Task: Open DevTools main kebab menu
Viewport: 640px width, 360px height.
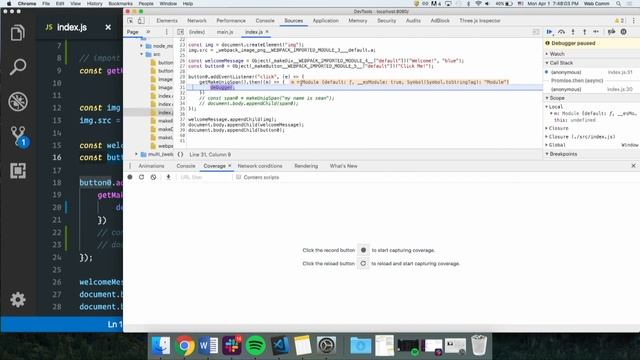Action: (633, 20)
